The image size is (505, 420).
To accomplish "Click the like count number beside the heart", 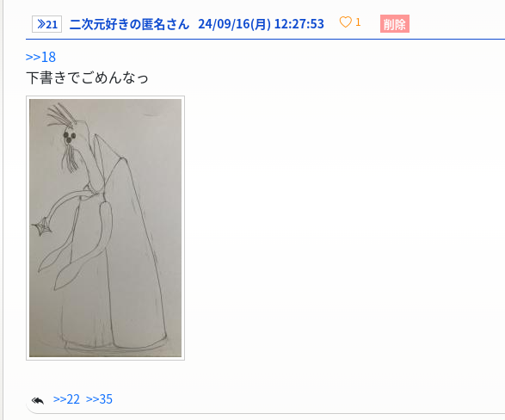I will pos(358,22).
